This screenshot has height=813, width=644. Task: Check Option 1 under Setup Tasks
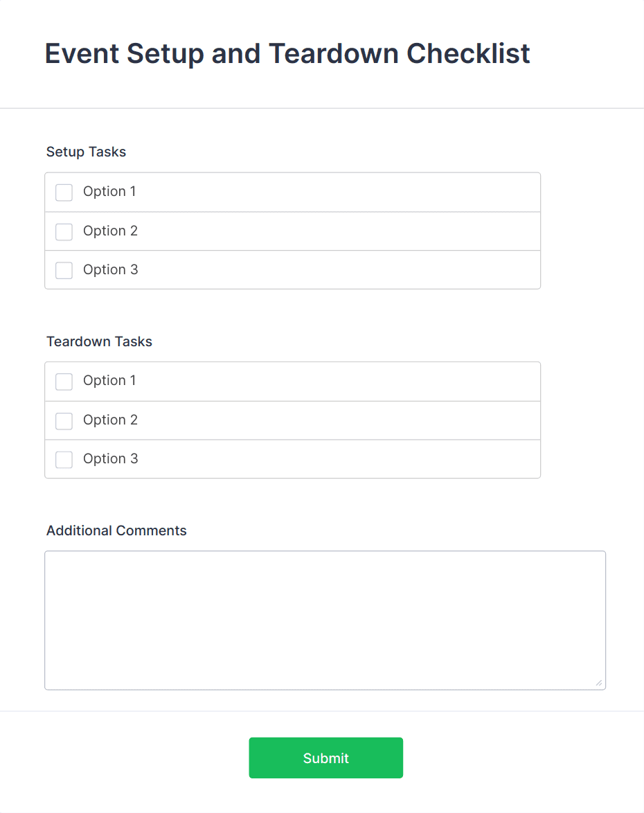pyautogui.click(x=64, y=193)
